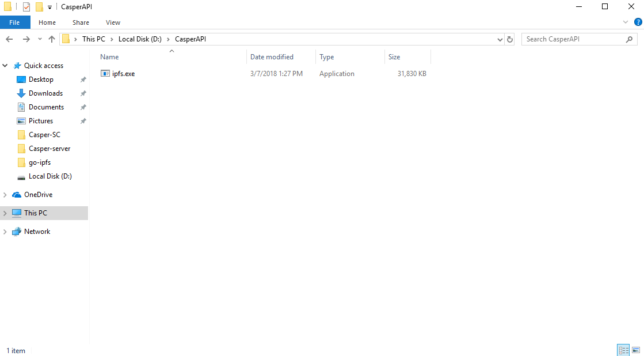
Task: Select OneDrive in navigation pane
Action: 38,195
